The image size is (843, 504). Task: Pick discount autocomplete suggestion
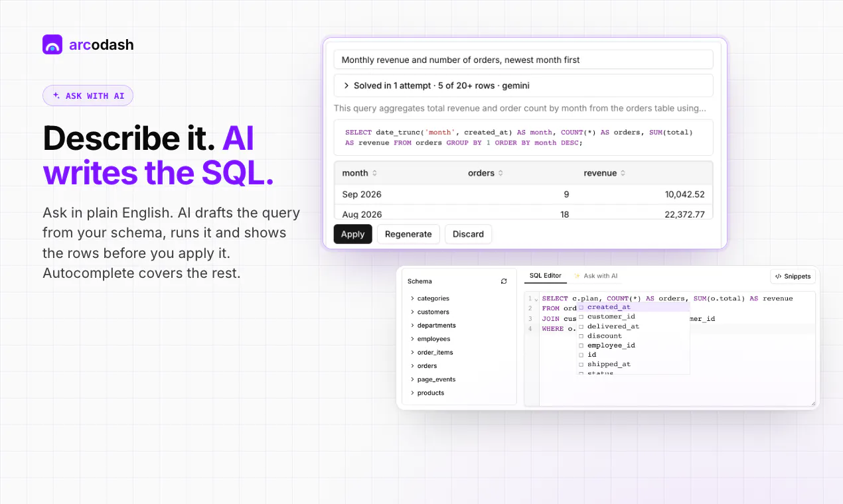(633, 336)
